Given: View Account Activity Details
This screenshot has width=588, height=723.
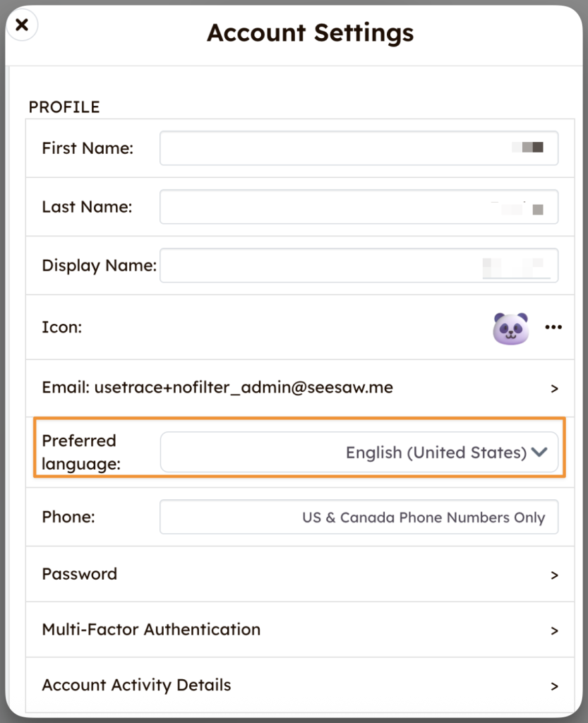Looking at the screenshot, I should [299, 685].
